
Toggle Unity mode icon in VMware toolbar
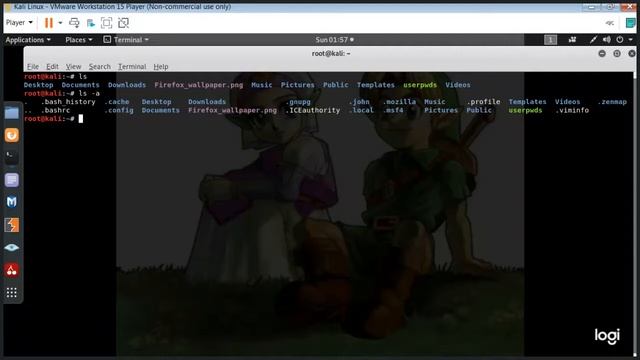click(x=123, y=23)
